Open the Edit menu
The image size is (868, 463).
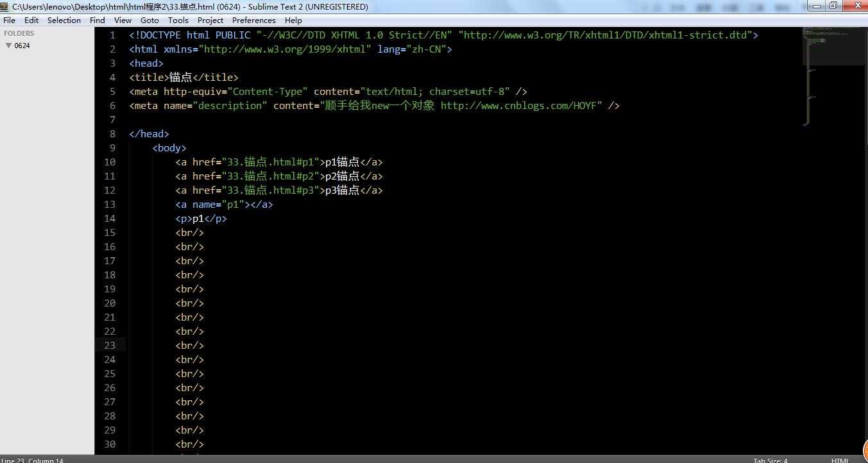(x=31, y=20)
